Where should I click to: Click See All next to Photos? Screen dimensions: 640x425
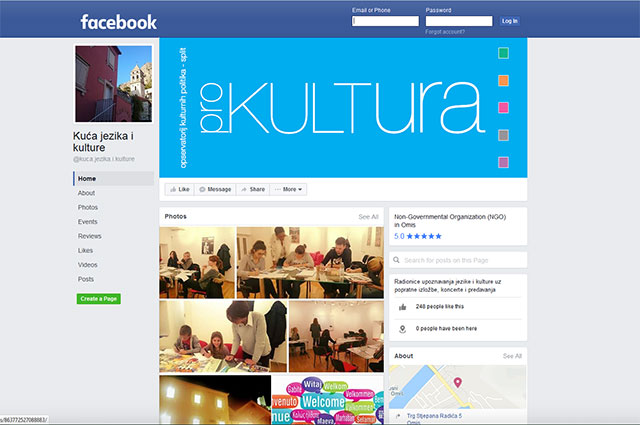(x=368, y=216)
